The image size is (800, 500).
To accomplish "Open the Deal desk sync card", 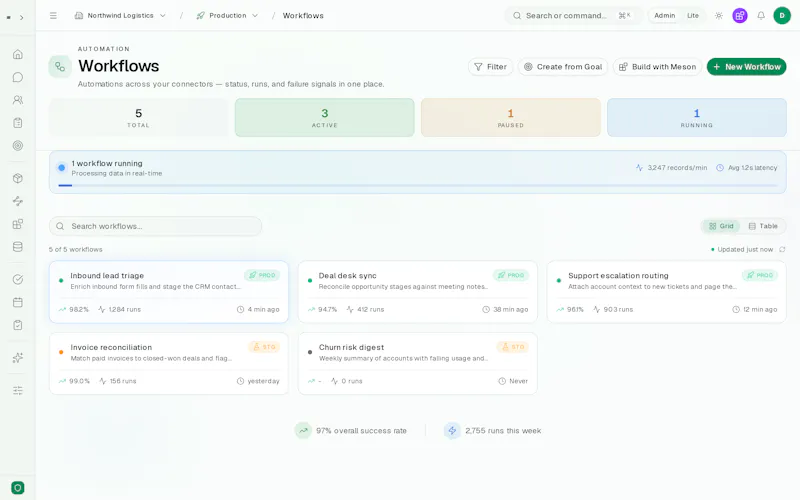I will (x=418, y=292).
